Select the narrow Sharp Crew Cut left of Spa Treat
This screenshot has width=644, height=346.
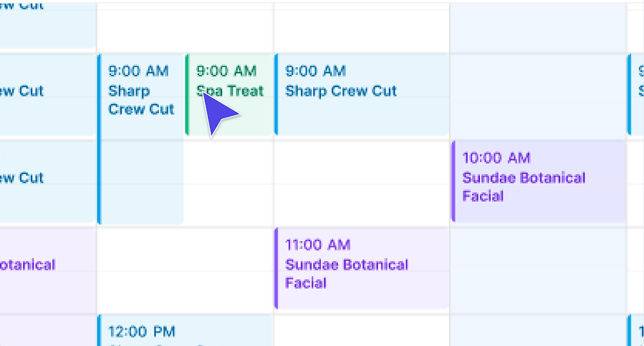pyautogui.click(x=141, y=97)
